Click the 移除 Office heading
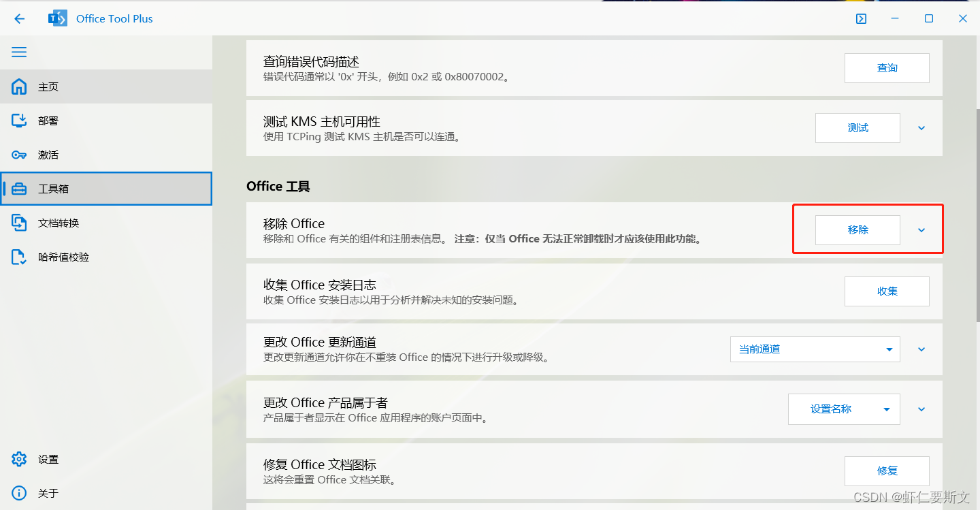This screenshot has height=510, width=980. 294,223
